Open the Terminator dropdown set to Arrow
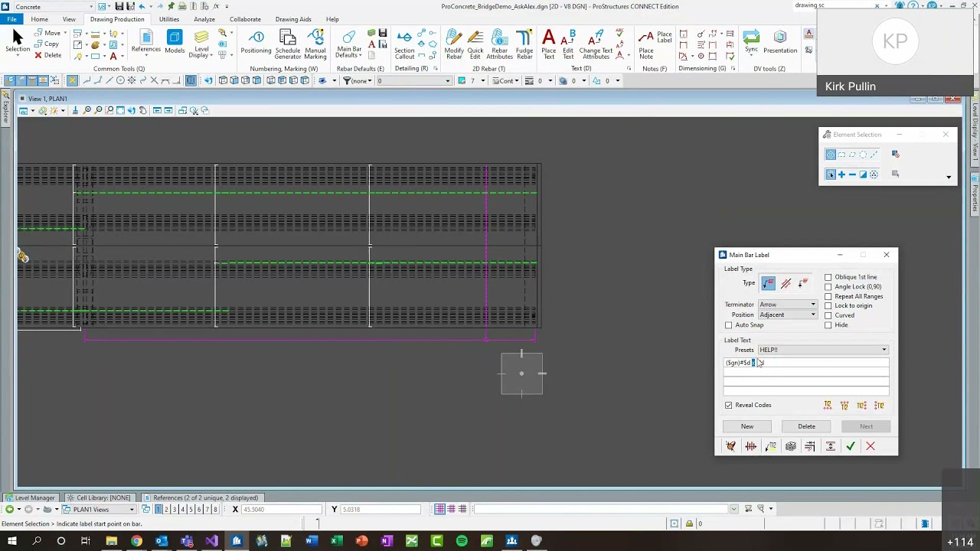This screenshot has height=551, width=980. coord(787,305)
